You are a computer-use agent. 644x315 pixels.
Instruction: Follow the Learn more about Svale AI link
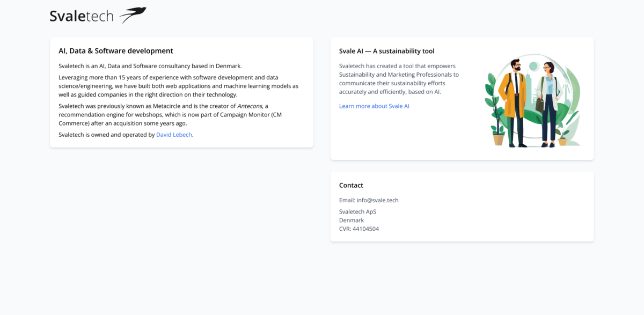click(374, 106)
